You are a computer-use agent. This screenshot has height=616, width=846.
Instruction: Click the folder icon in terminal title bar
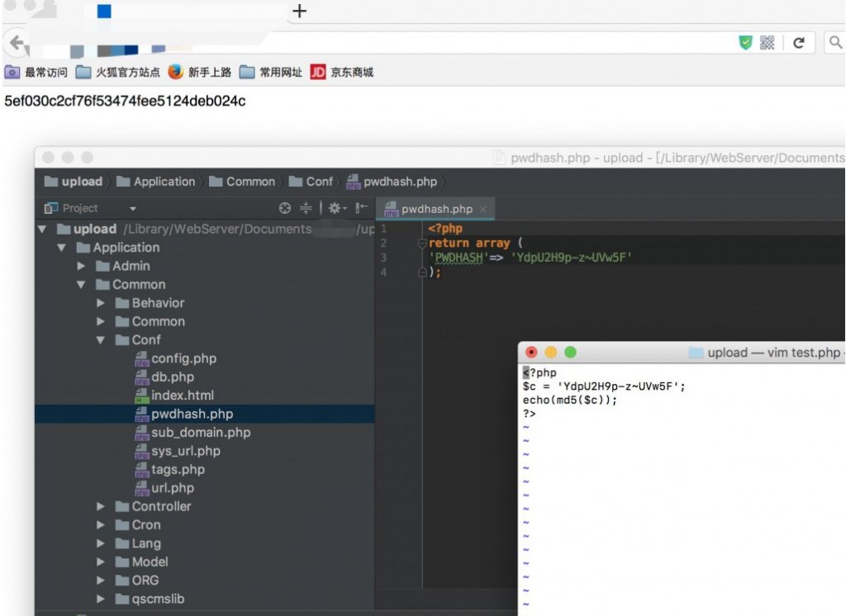coord(696,353)
